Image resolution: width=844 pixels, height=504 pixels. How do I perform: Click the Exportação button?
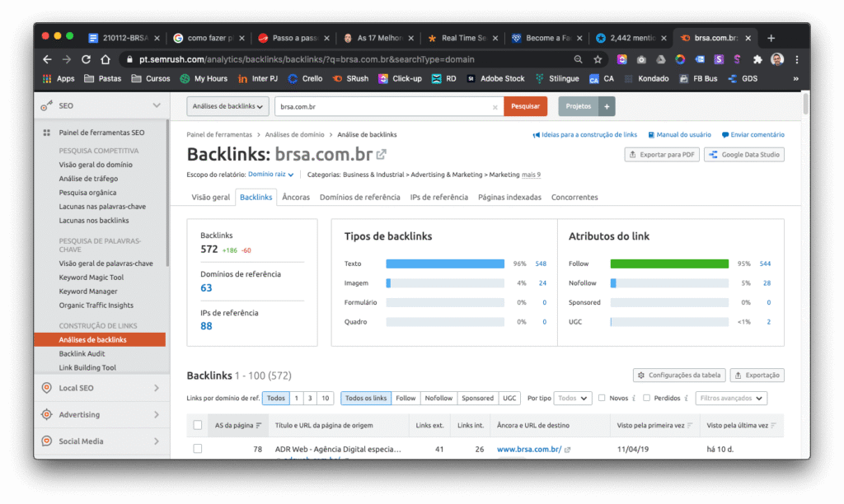click(x=757, y=376)
